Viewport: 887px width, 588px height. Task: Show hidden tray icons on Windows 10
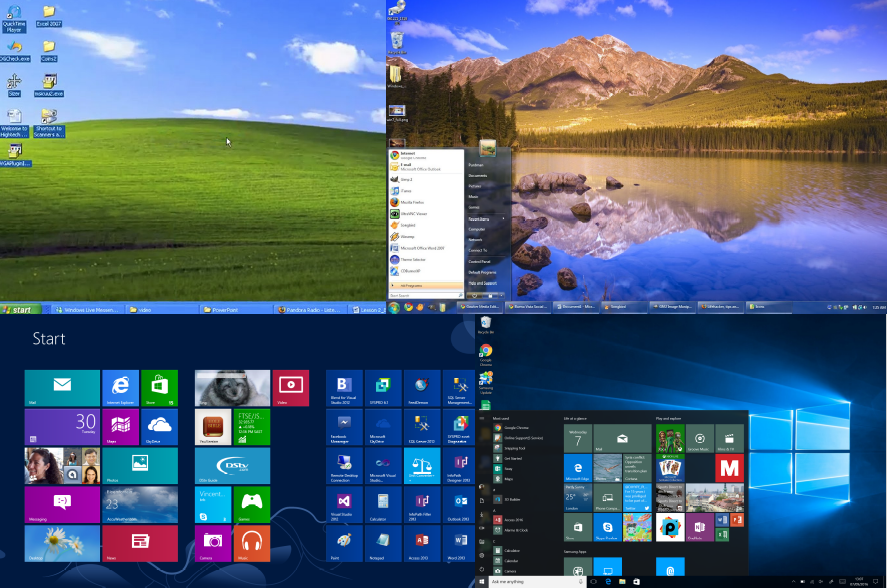click(x=793, y=582)
